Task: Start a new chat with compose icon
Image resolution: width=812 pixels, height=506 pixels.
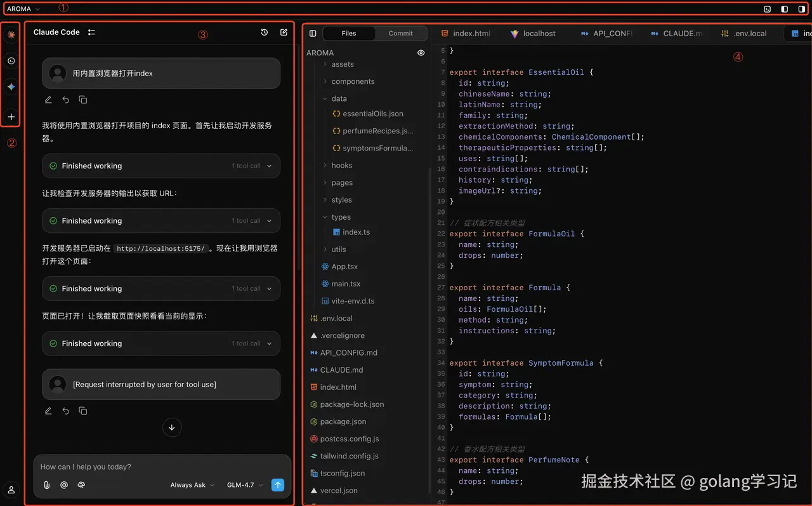Action: tap(284, 32)
